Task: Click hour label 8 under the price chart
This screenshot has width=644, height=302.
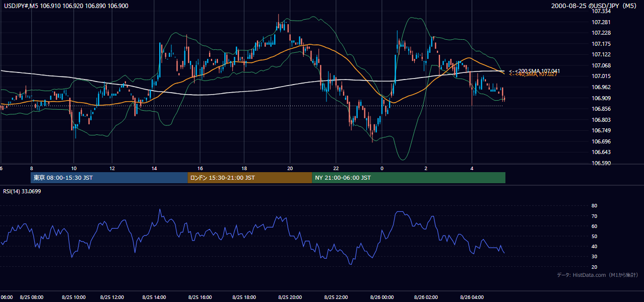Action: pos(31,168)
